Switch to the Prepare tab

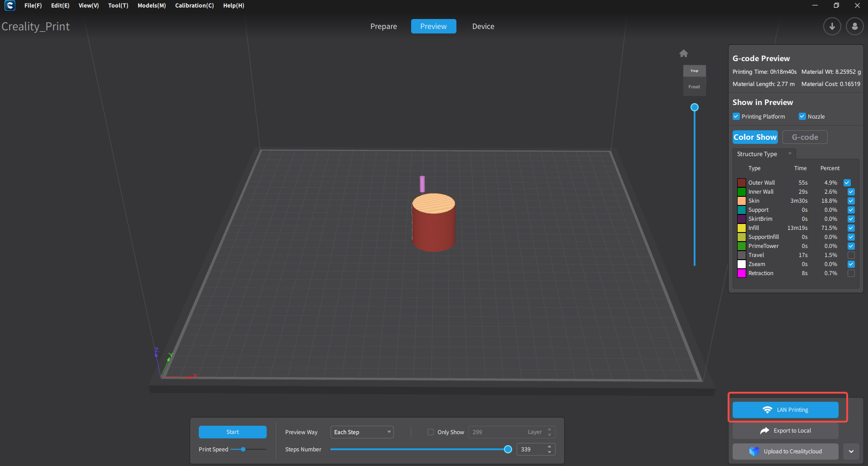point(384,26)
